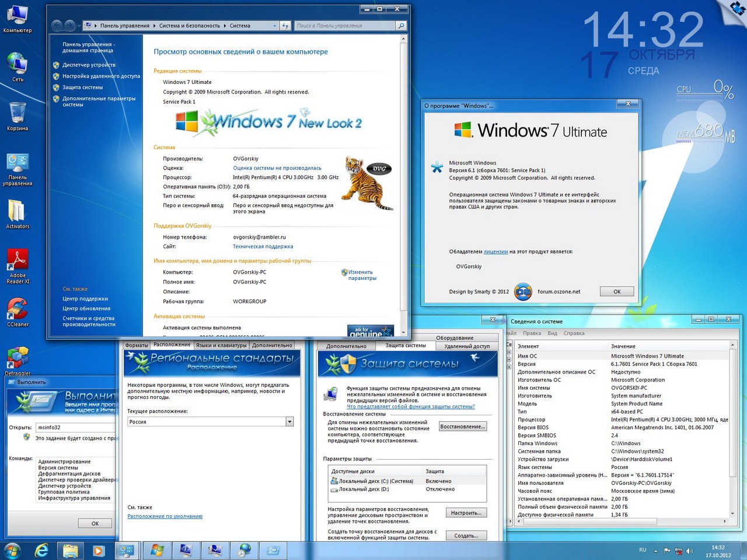This screenshot has height=560, width=747.
Task: Open Правка menu in system information
Action: (x=532, y=333)
